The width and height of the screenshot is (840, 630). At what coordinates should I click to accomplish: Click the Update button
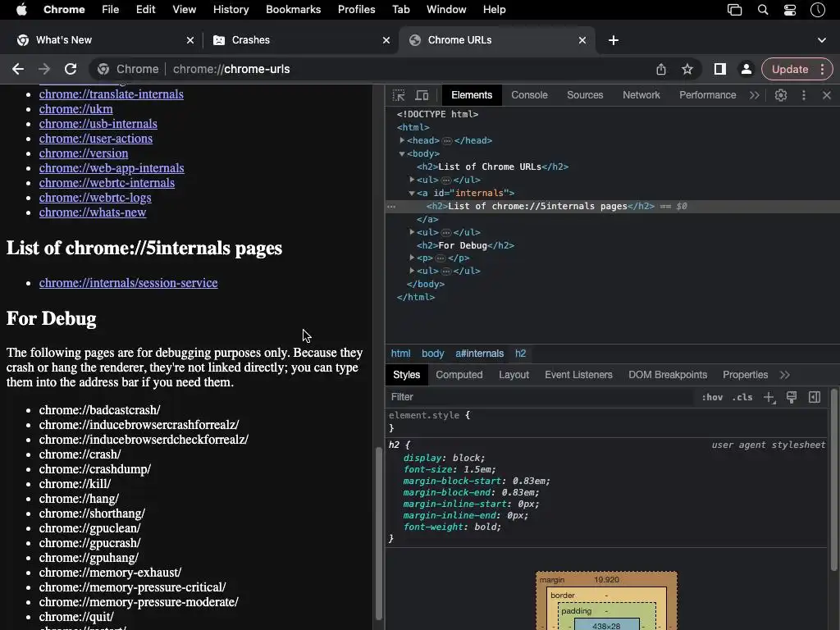coord(790,69)
